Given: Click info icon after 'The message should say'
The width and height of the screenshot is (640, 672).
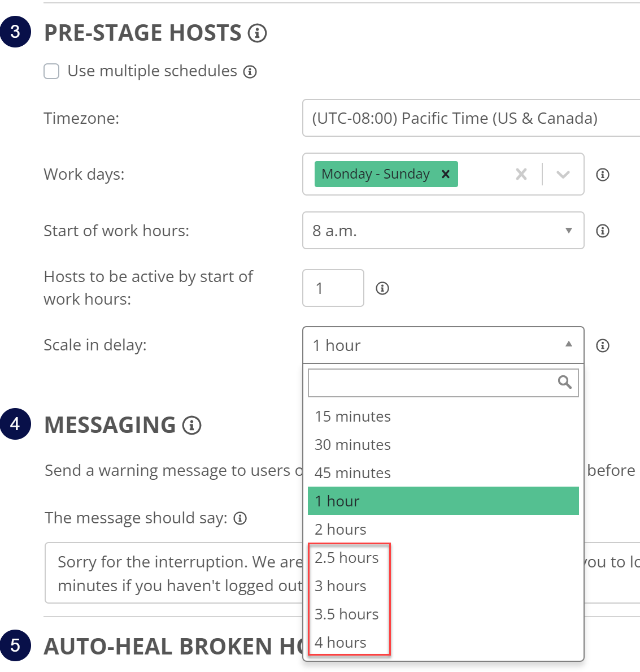Looking at the screenshot, I should [x=240, y=518].
